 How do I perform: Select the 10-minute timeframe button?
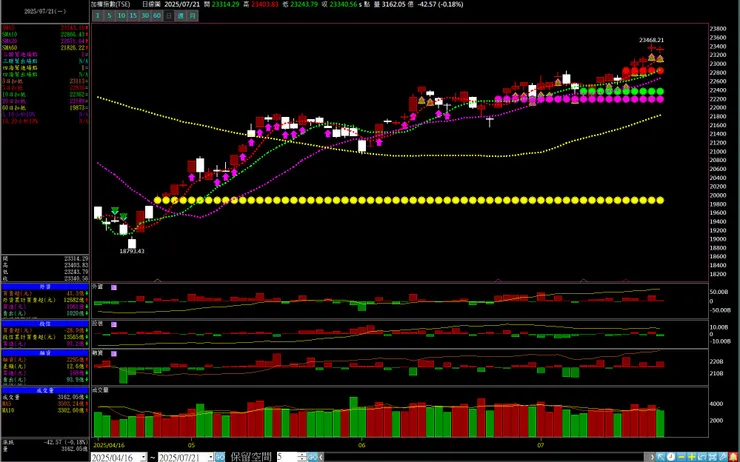click(121, 16)
